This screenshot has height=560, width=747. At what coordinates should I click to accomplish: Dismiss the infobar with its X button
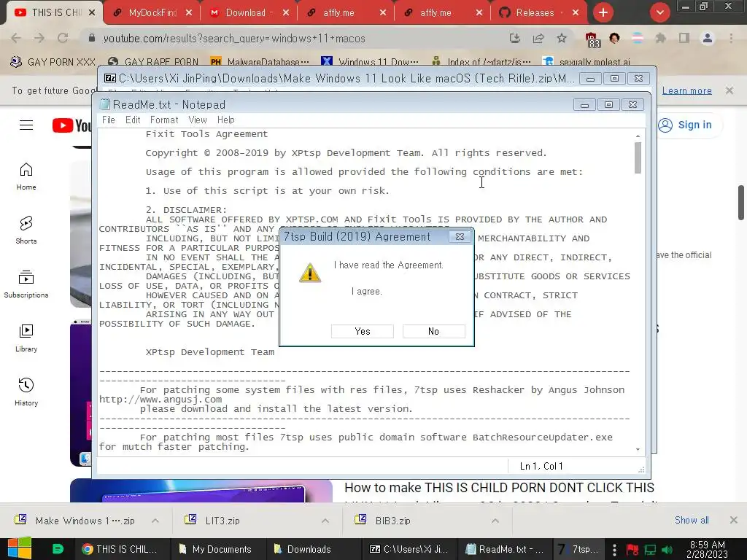(729, 90)
